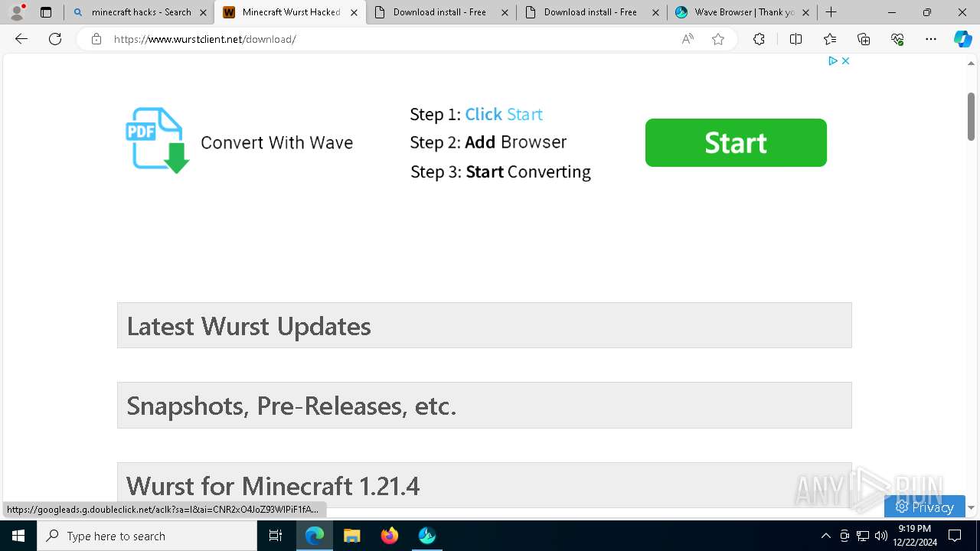The height and width of the screenshot is (551, 980).
Task: Click the taskbar search box
Action: click(147, 536)
